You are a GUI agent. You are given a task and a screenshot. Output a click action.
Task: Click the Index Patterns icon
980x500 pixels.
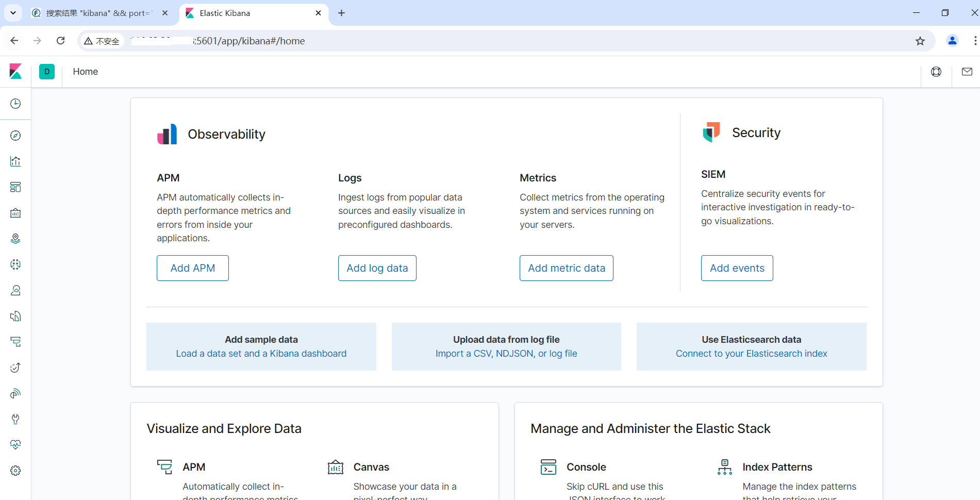(x=725, y=467)
